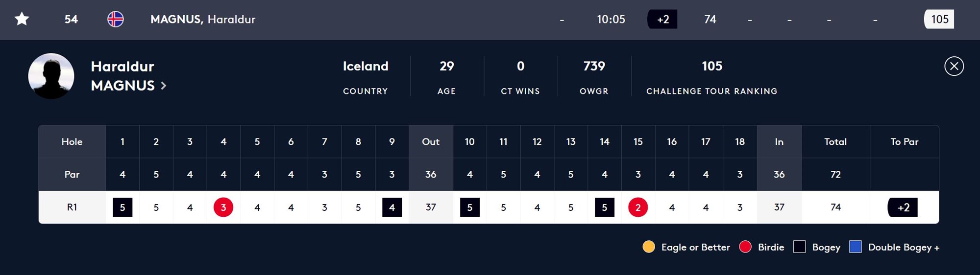Click the Birdie legend red swatch
This screenshot has height=275, width=980.
point(745,247)
